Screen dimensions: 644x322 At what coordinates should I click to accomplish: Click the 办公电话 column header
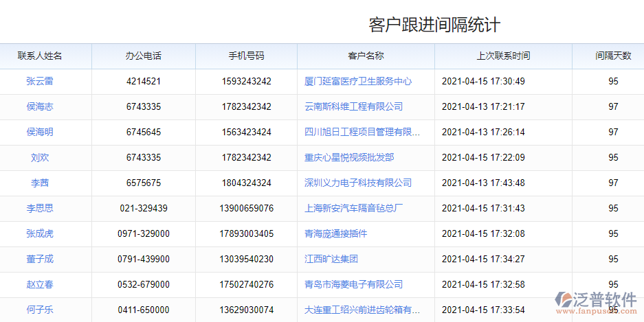[x=144, y=56]
